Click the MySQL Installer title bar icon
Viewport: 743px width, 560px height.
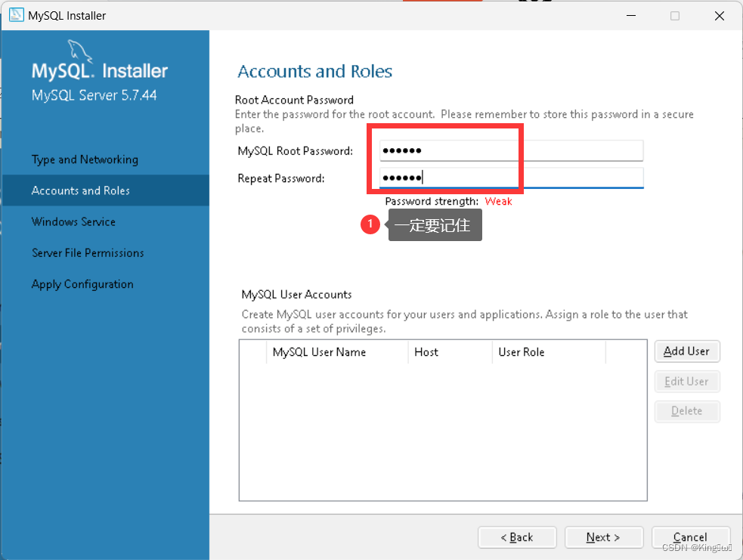(16, 15)
